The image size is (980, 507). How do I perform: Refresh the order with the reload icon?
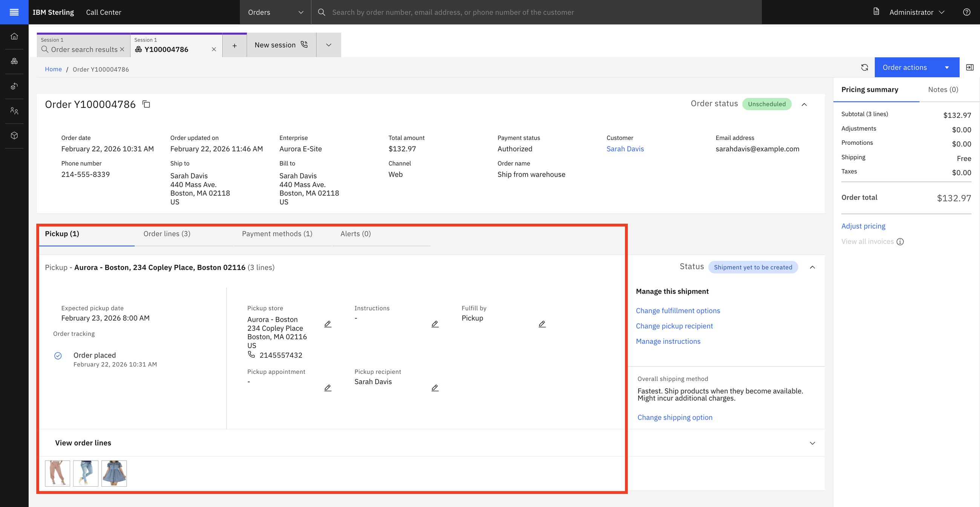tap(864, 68)
